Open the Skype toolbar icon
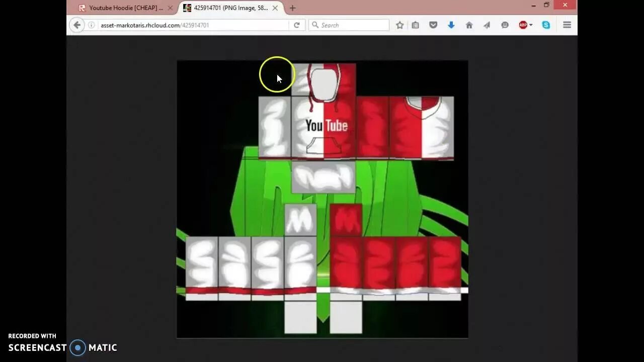Screen dimensions: 644x362 [546, 25]
